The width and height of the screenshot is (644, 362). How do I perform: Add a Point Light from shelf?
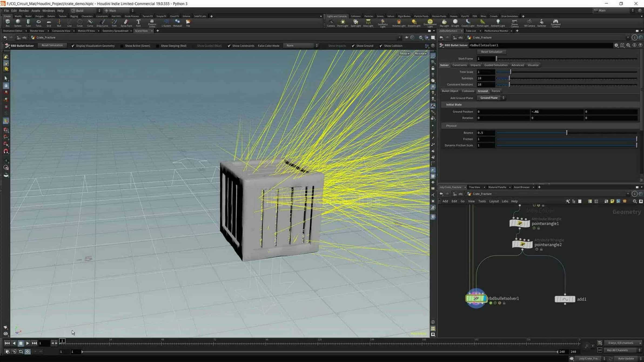click(343, 23)
